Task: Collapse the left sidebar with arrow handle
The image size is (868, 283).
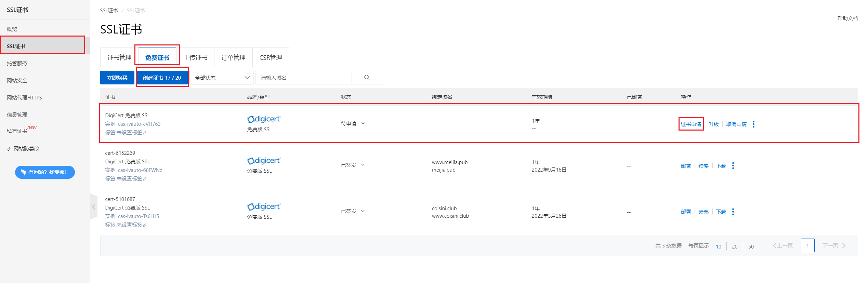Action: click(94, 207)
